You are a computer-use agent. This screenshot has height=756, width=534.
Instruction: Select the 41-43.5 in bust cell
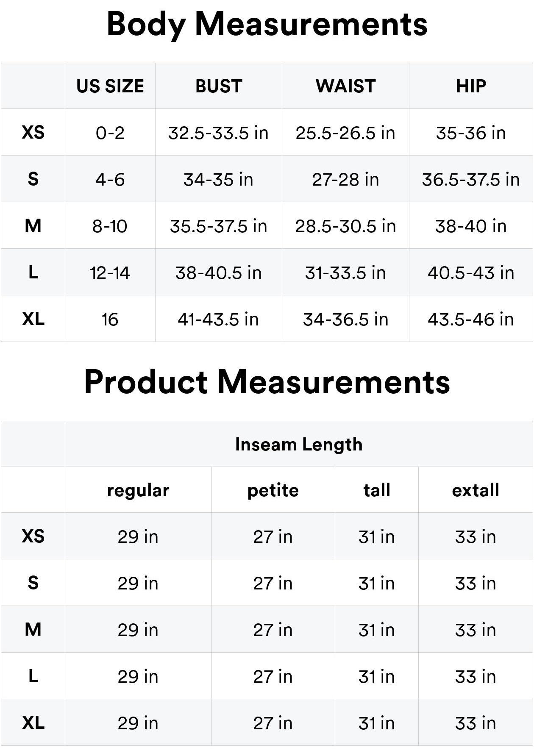(219, 319)
